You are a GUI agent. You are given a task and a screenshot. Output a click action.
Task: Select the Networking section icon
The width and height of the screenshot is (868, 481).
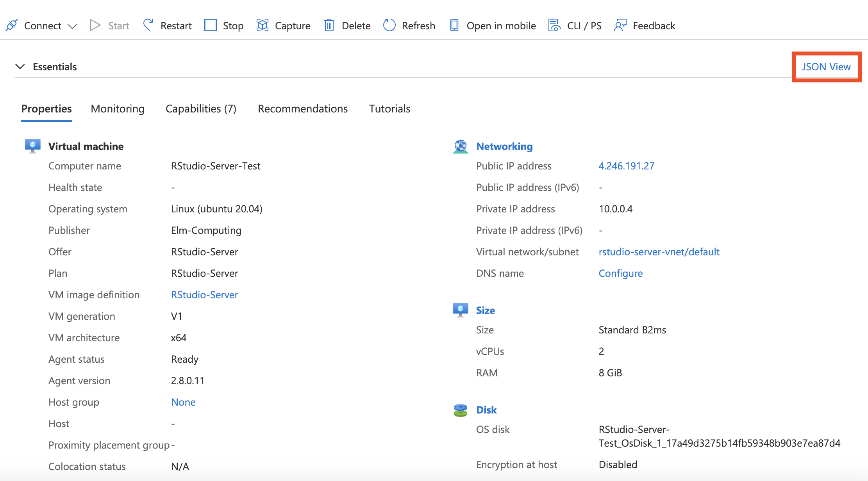click(460, 146)
